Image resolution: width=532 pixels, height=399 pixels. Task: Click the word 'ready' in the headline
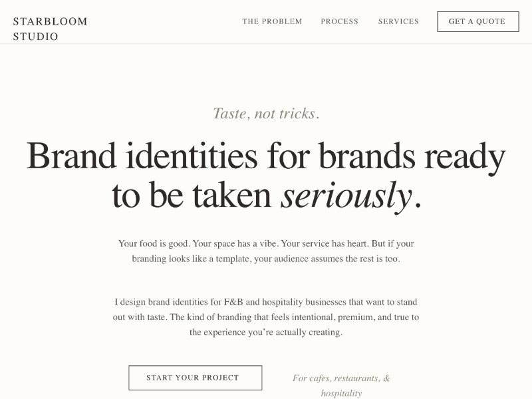coord(465,156)
